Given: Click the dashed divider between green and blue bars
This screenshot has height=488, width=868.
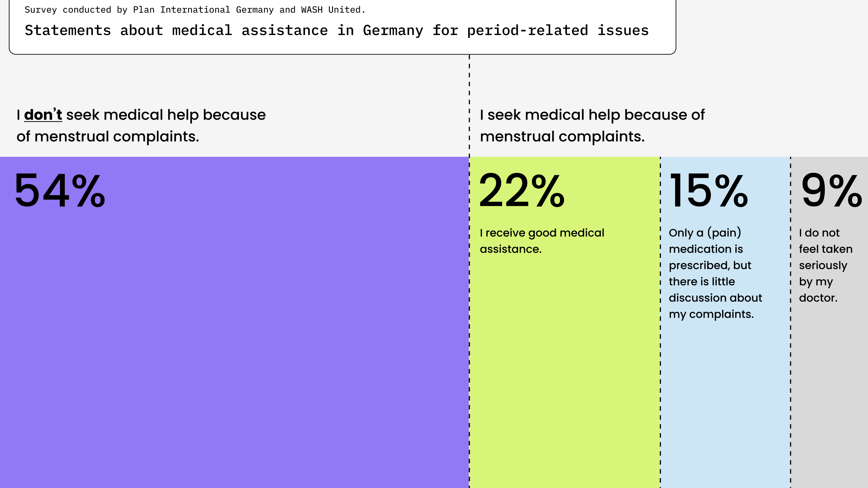Looking at the screenshot, I should (660, 371).
